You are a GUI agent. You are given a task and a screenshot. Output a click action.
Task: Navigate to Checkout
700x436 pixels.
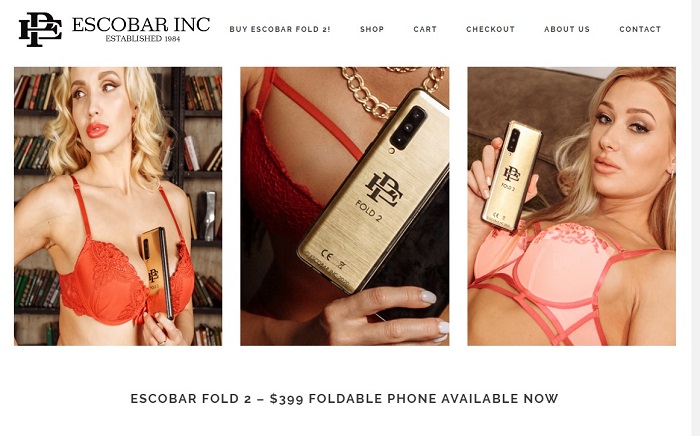[491, 29]
